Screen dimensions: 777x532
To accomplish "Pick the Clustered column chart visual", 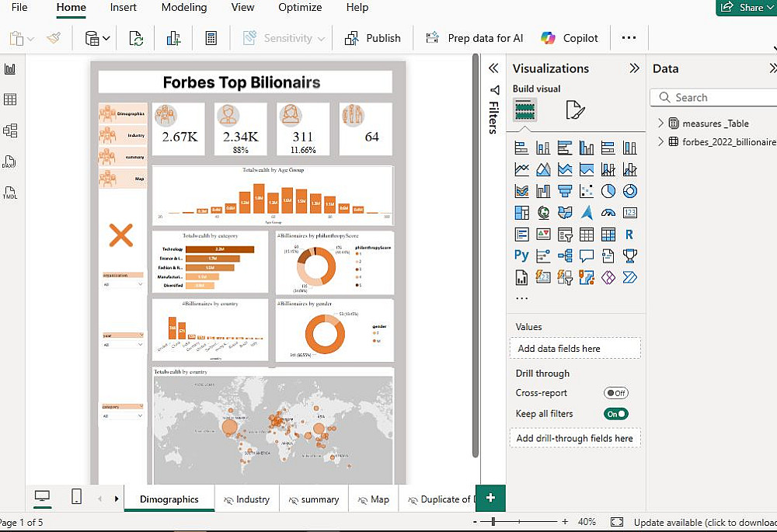I will [587, 148].
